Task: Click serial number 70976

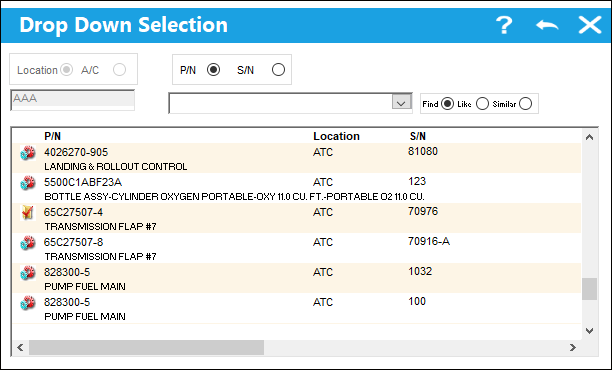Action: coord(423,212)
